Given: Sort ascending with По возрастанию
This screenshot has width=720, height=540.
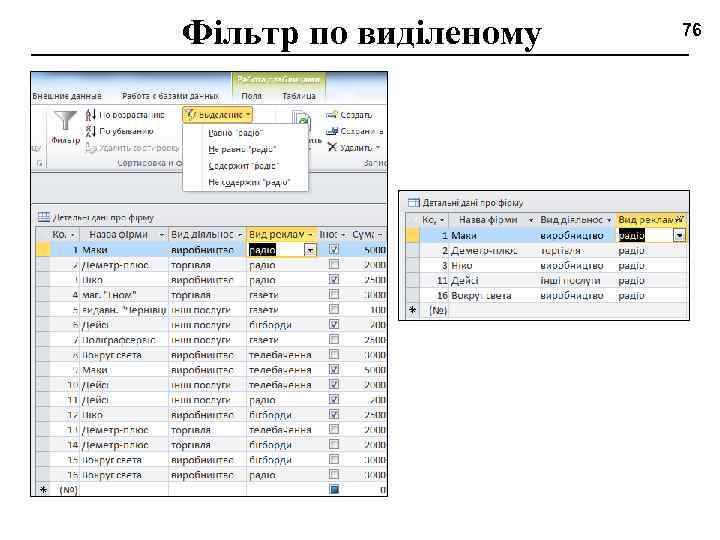Looking at the screenshot, I should pyautogui.click(x=125, y=115).
